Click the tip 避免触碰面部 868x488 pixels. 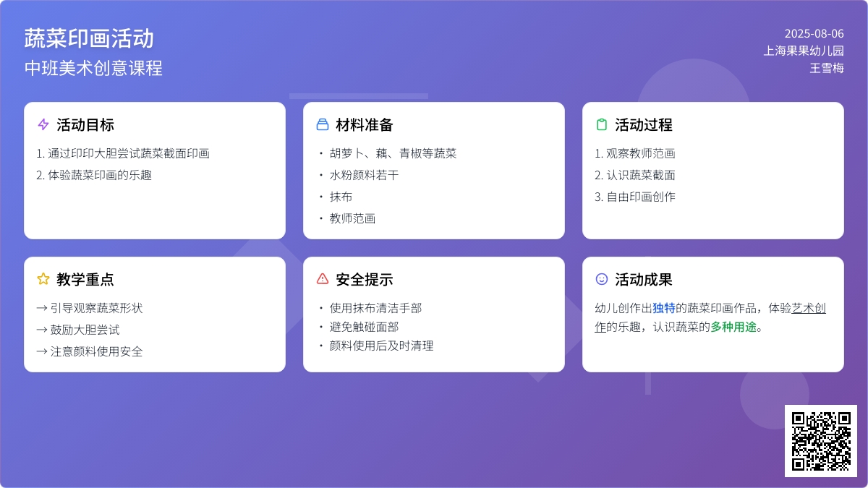point(364,327)
